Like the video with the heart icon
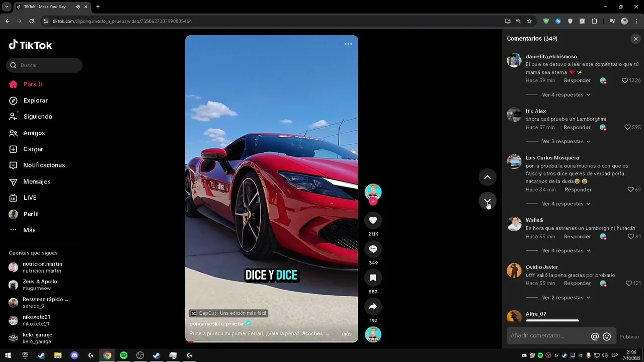The image size is (644, 362). [x=373, y=220]
